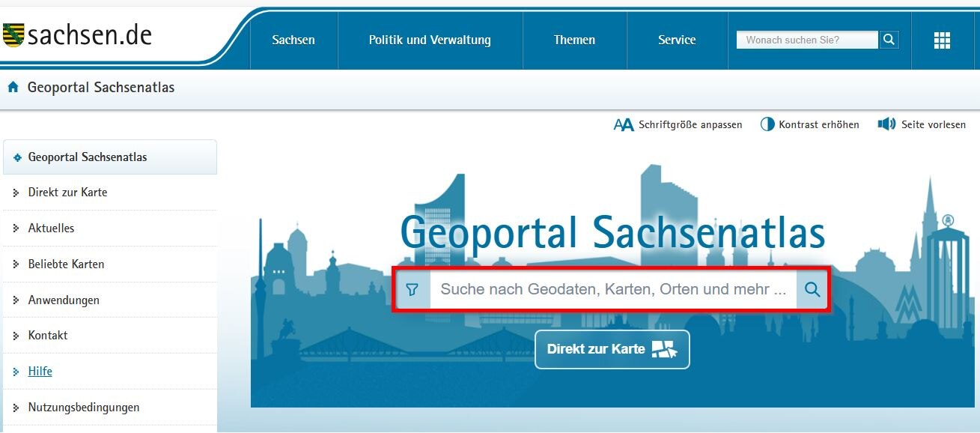Click the magnifier icon in header search

point(889,40)
